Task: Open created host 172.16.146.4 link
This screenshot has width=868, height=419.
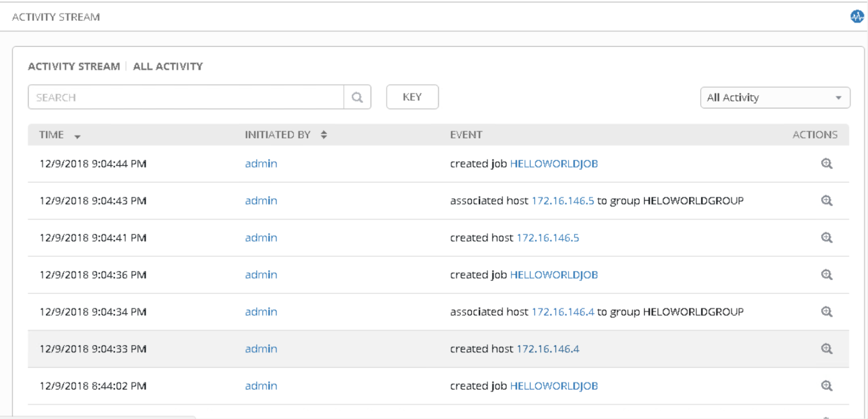Action: [548, 349]
